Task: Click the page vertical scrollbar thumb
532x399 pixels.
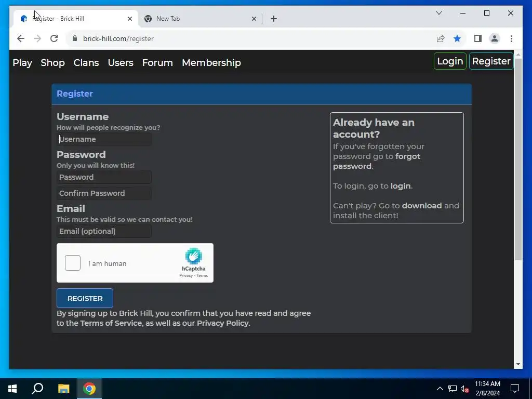Action: pos(518,159)
